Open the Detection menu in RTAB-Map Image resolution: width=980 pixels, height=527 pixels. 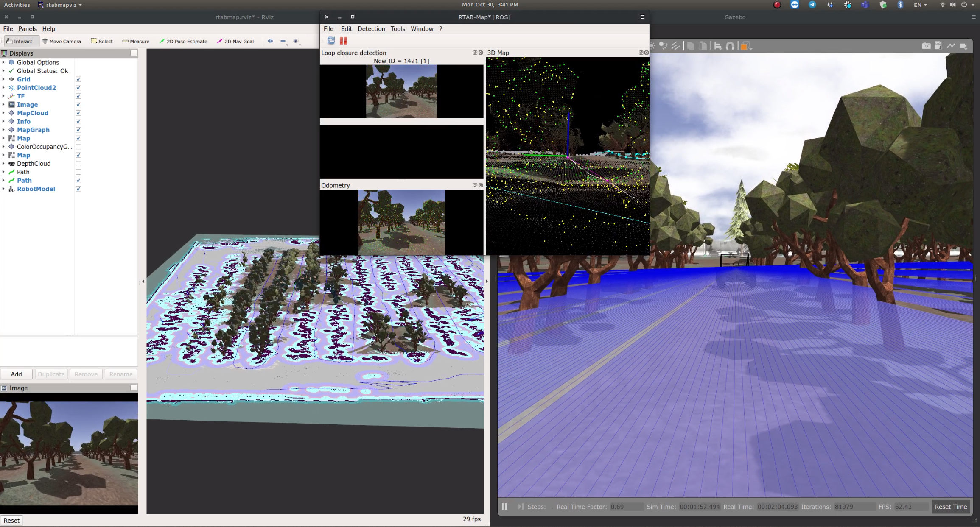371,29
